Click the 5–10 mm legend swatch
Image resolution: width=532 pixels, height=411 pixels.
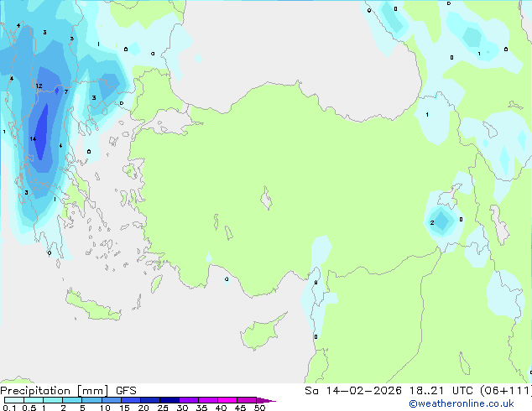(91, 400)
